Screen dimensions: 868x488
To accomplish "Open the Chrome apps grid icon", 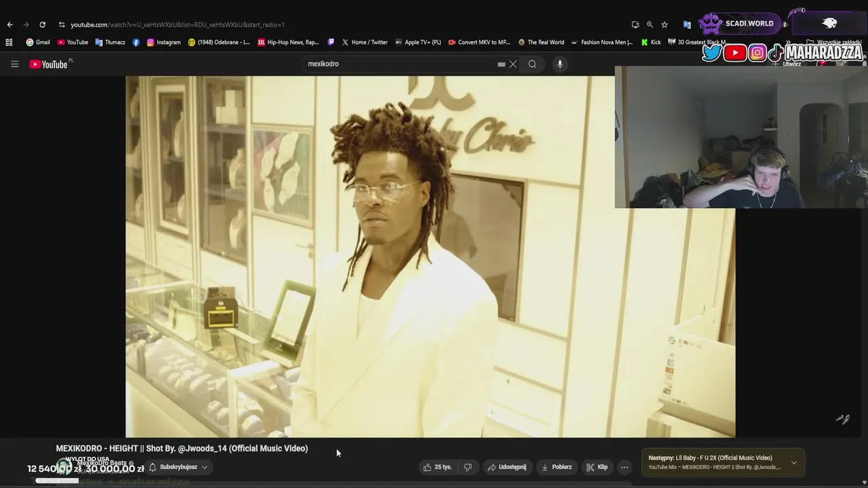I will (9, 42).
